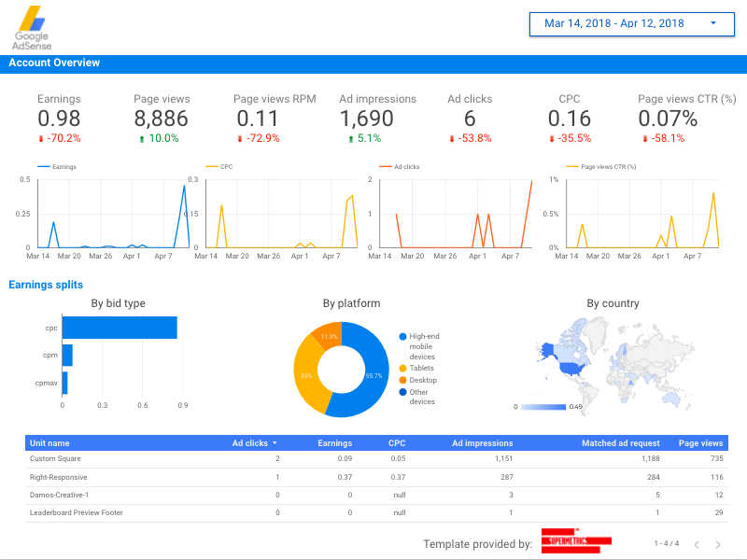Click the Supermetrics logo at the bottom
Viewport: 747px width, 560px height.
point(574,541)
